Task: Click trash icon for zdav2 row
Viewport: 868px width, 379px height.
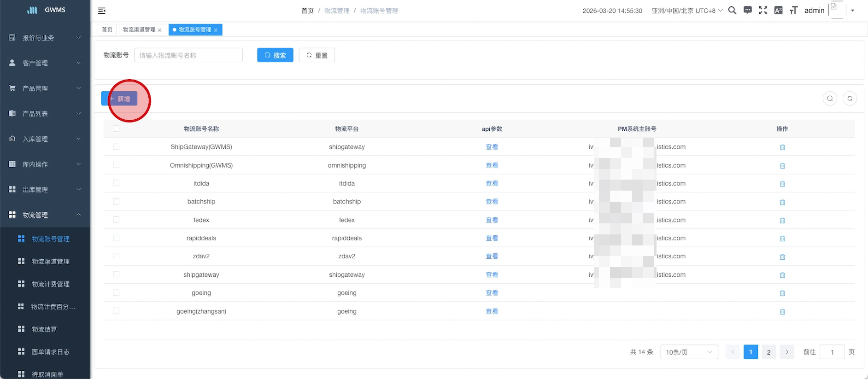Action: pos(782,257)
